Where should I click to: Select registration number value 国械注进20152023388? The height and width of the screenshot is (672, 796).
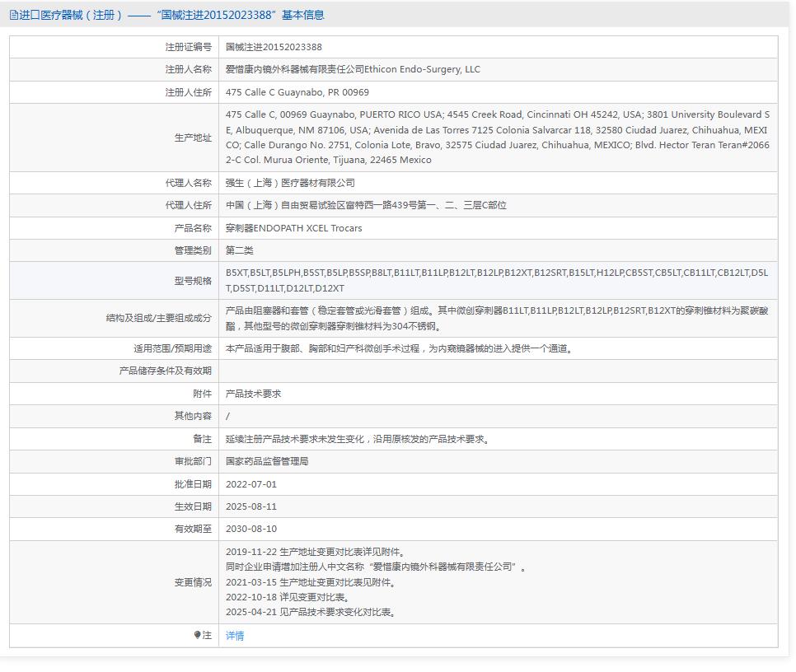[x=274, y=47]
